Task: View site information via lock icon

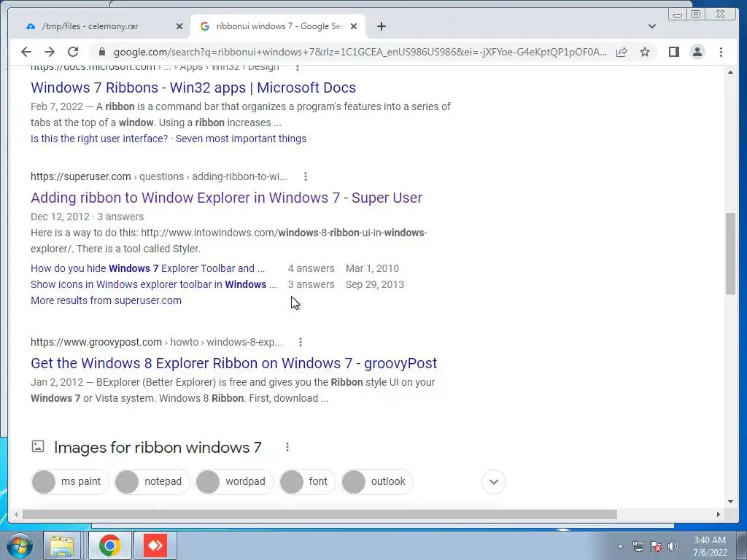Action: pos(101,52)
